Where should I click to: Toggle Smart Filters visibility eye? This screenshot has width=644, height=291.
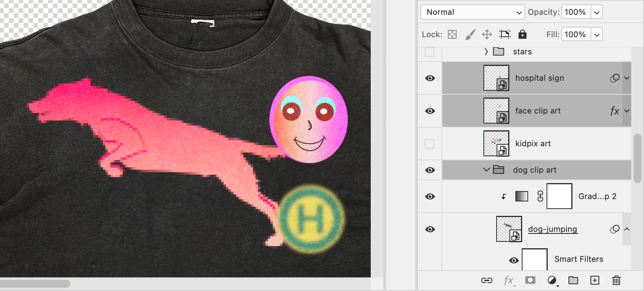514,260
